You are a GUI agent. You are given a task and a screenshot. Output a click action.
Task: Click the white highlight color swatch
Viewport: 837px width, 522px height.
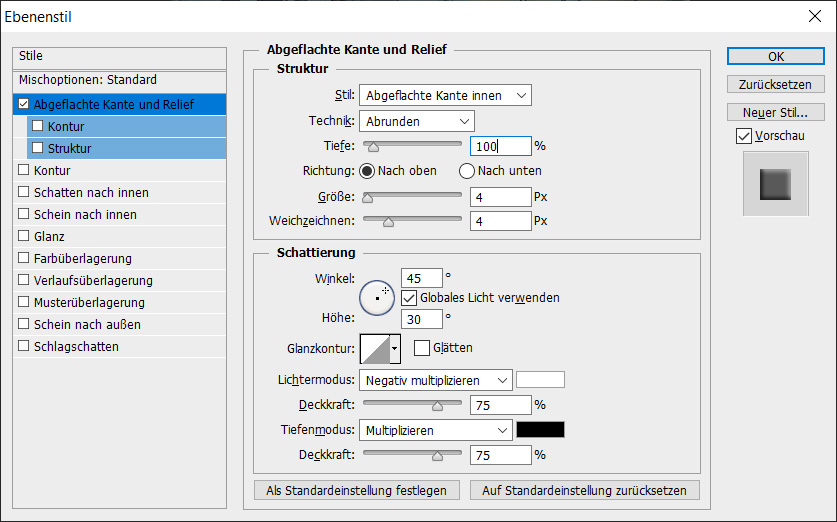point(540,380)
